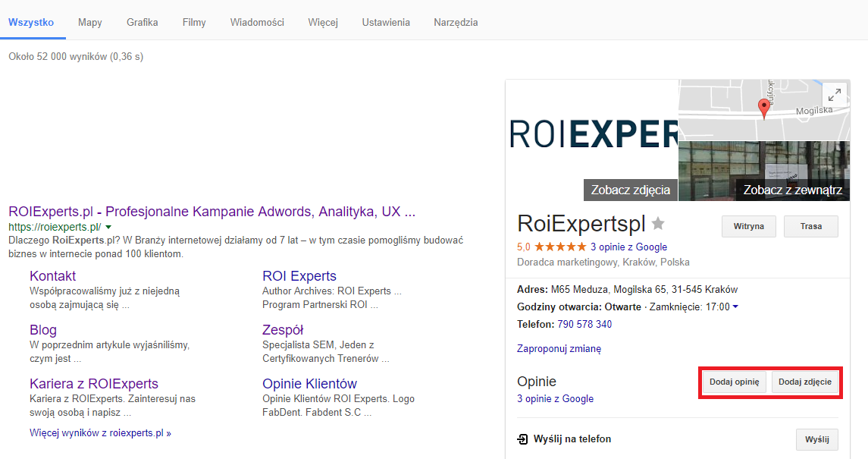Open the ROIExperts.pl main result title
This screenshot has height=459, width=868.
pos(212,212)
